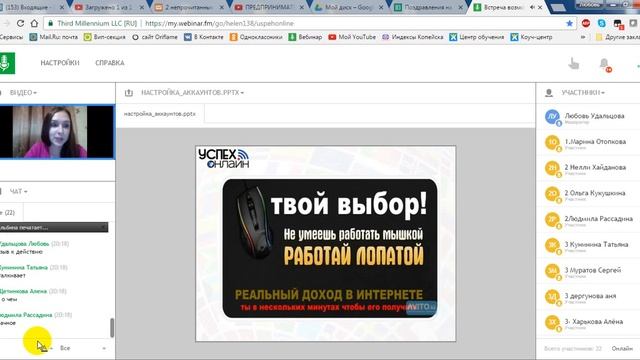The width and height of the screenshot is (640, 360).
Task: Click the presentation slide 'твой выбор!'
Action: pyautogui.click(x=326, y=243)
